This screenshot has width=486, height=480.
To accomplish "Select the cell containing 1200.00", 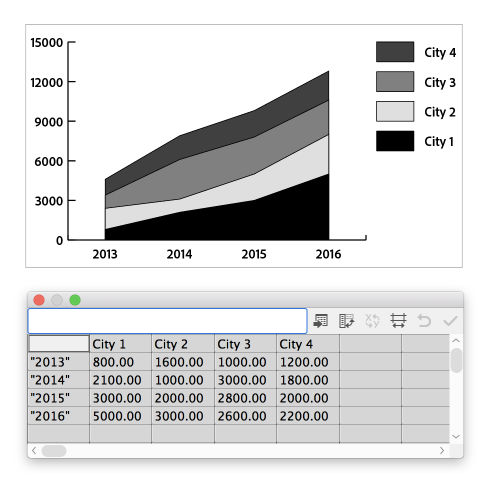I will (x=308, y=362).
